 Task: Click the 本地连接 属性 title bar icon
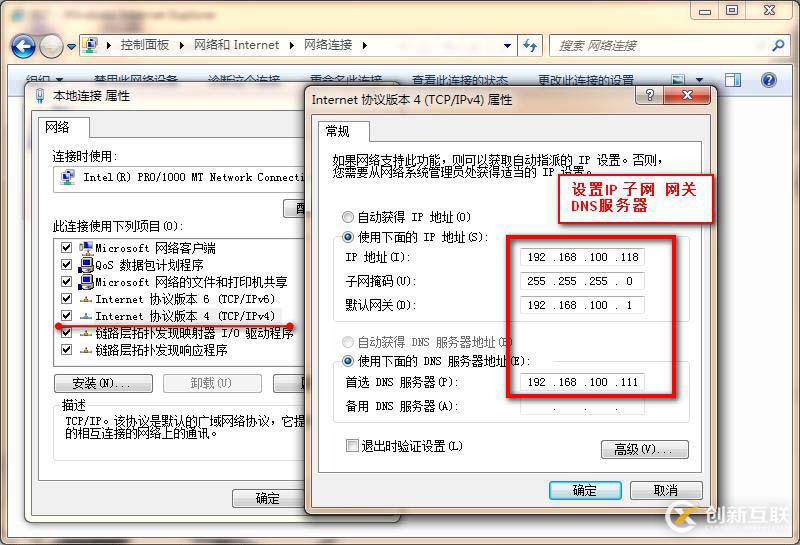tap(40, 96)
